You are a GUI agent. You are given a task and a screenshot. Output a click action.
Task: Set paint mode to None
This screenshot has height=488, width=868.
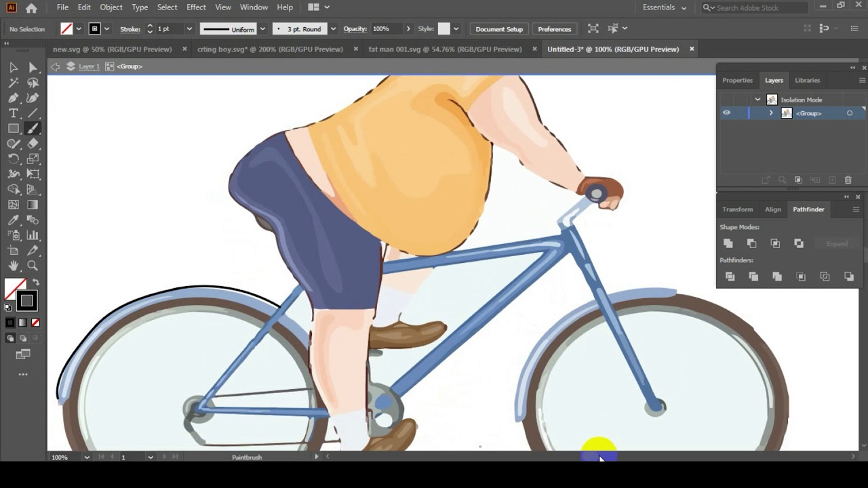(x=35, y=323)
